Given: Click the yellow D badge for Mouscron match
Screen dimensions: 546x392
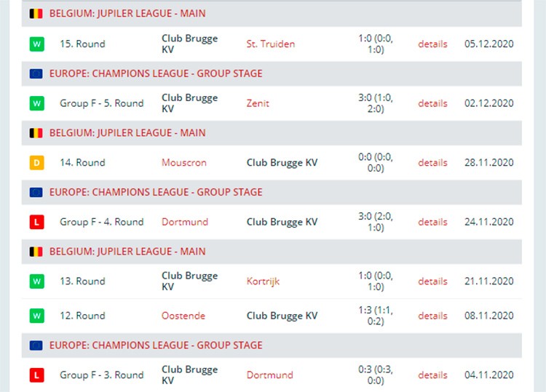Looking at the screenshot, I should click(x=37, y=162).
